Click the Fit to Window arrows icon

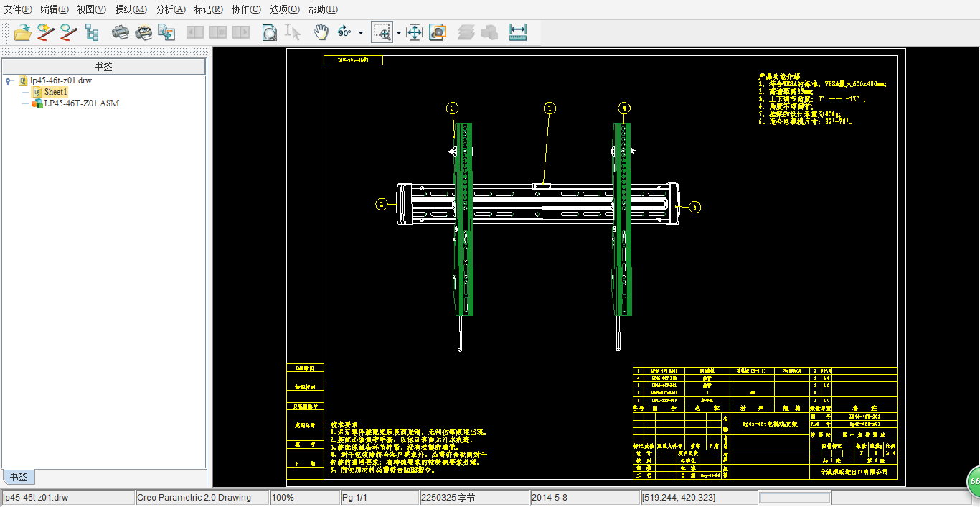click(415, 32)
